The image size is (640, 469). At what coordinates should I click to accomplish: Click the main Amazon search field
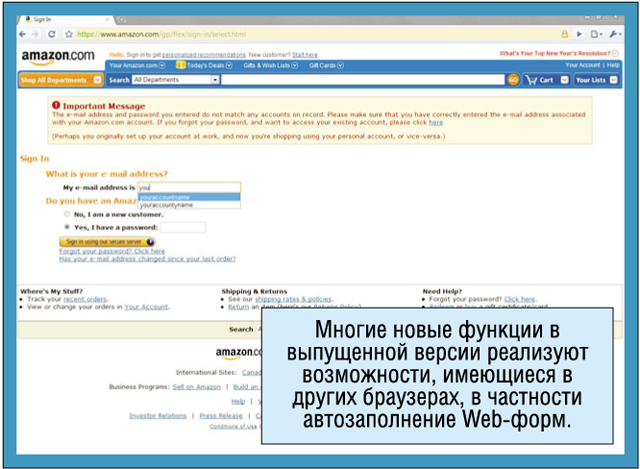pyautogui.click(x=363, y=80)
